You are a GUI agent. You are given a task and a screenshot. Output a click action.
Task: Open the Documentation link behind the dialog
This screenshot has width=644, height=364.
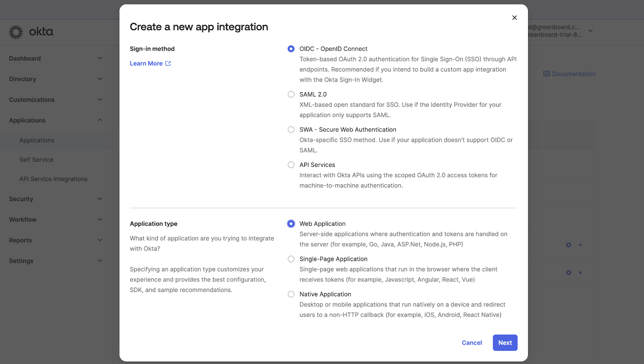[x=574, y=74]
